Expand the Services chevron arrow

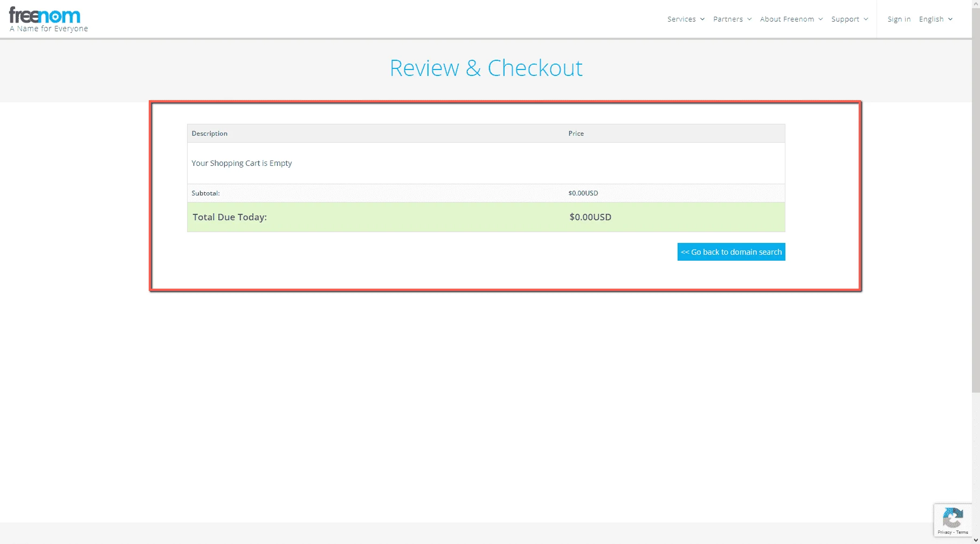(x=702, y=19)
